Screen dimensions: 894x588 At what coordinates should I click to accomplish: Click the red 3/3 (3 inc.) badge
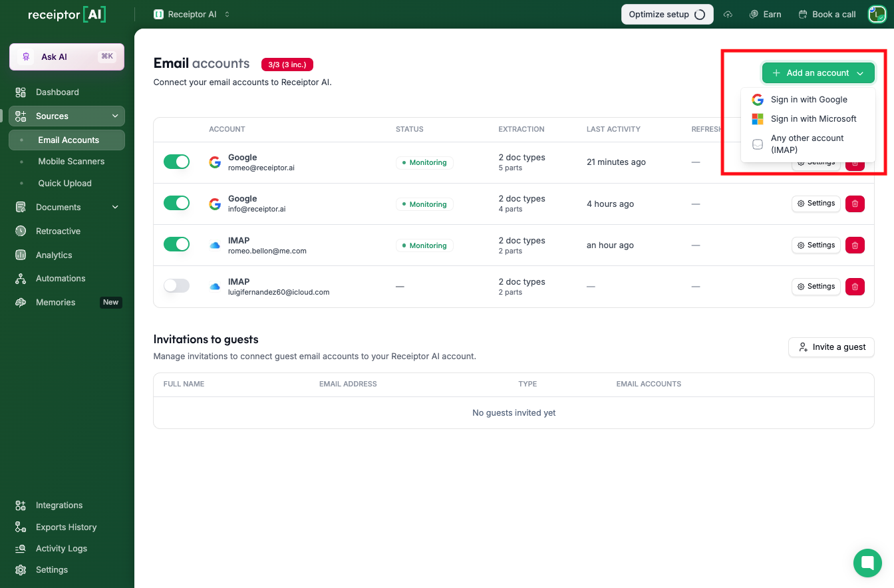click(x=287, y=65)
